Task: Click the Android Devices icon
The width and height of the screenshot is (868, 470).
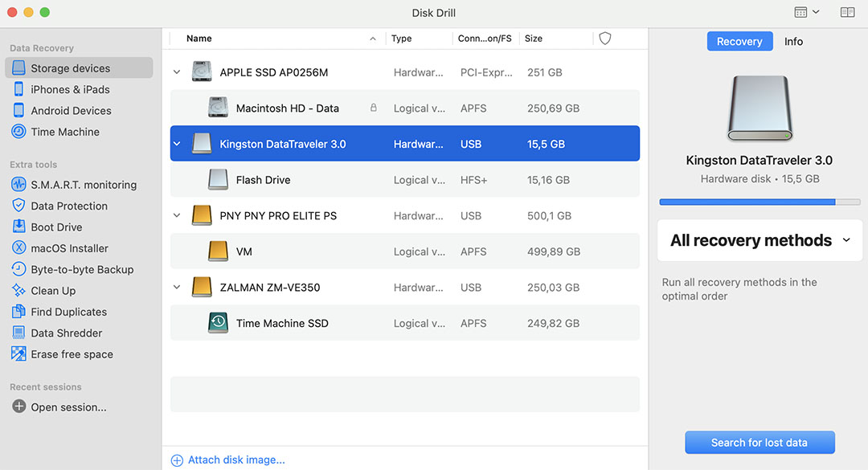Action: (18, 110)
